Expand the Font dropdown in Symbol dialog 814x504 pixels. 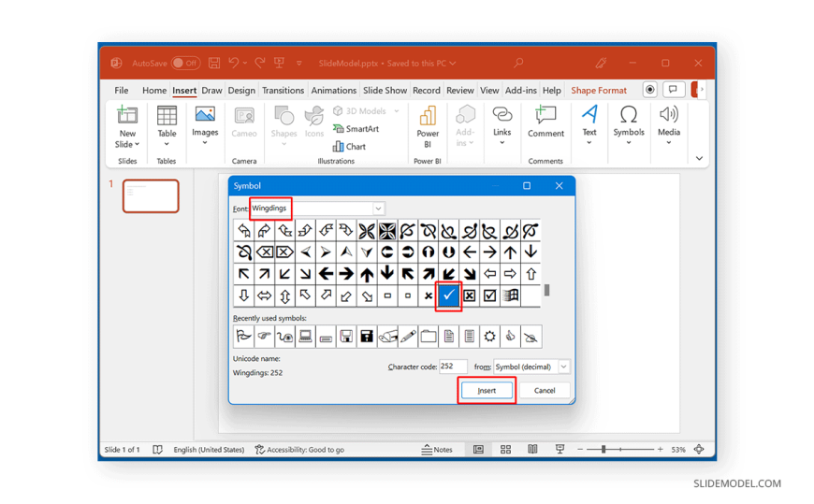378,209
